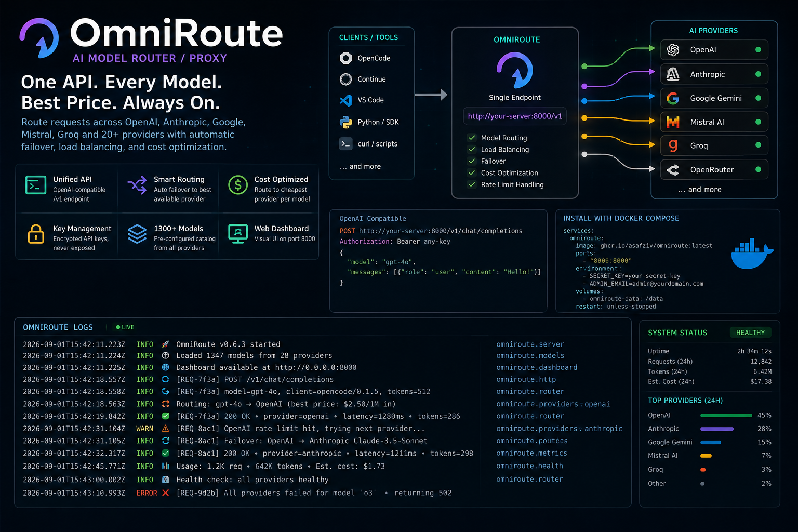This screenshot has height=532, width=798.
Task: Click the Smart Routing shuffle icon
Action: tap(137, 185)
